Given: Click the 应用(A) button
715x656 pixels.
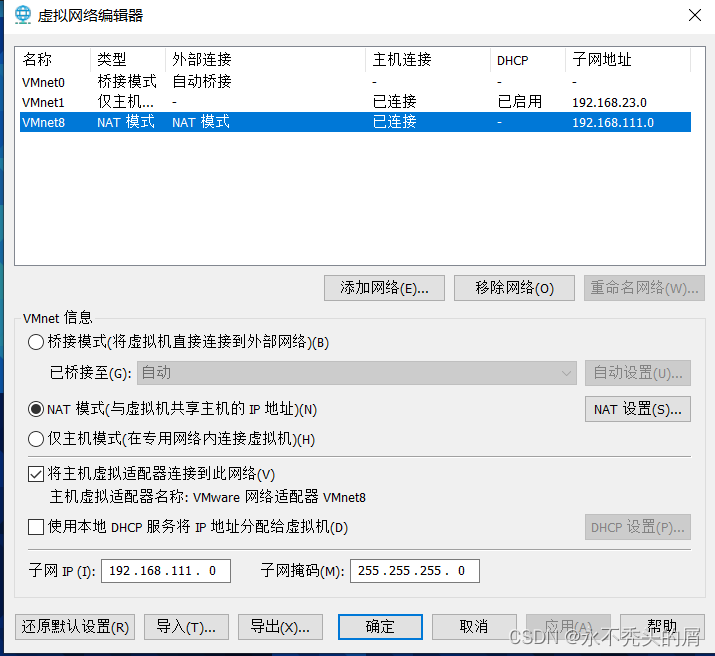Looking at the screenshot, I should pyautogui.click(x=568, y=627).
